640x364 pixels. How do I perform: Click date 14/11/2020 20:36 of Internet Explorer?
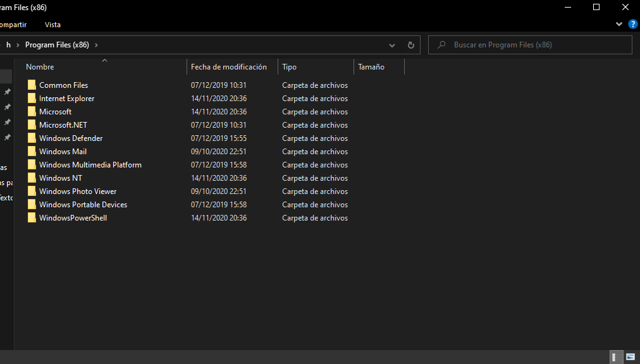219,99
